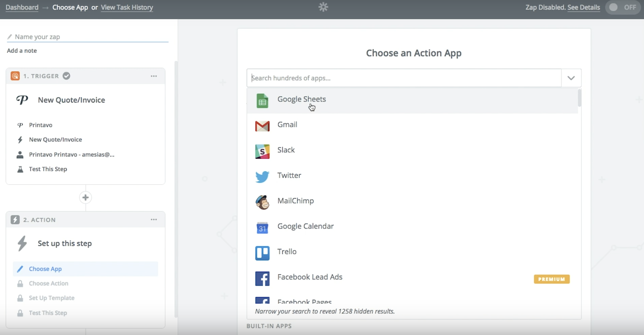Click the lock icon beside Set Up Template

click(20, 298)
